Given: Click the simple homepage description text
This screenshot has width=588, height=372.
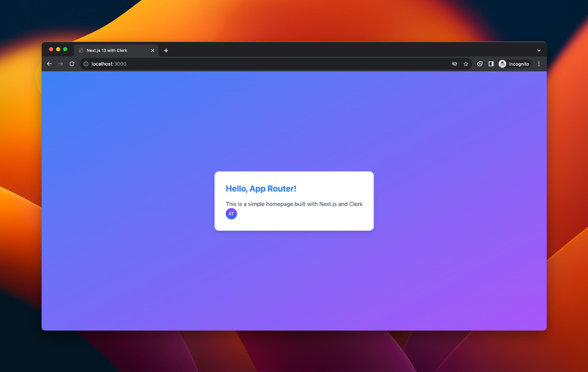Looking at the screenshot, I should click(294, 204).
